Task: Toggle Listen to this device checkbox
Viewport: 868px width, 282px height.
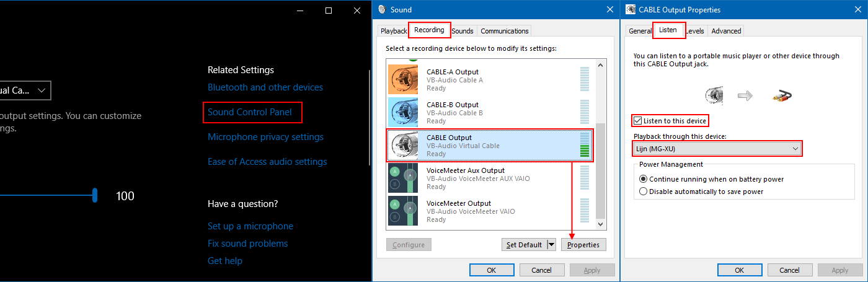Action: [x=637, y=121]
